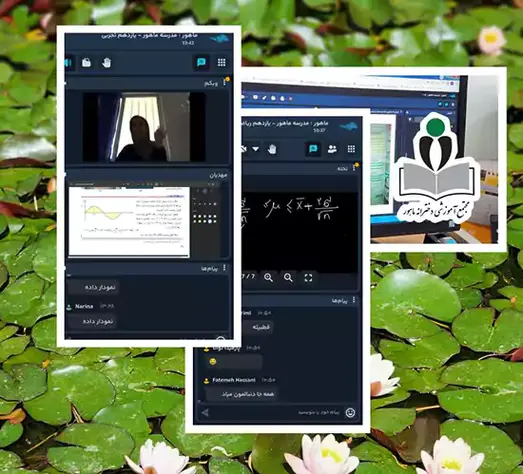Select the laughing emoji chat message
523x474 pixels.
coord(233,362)
